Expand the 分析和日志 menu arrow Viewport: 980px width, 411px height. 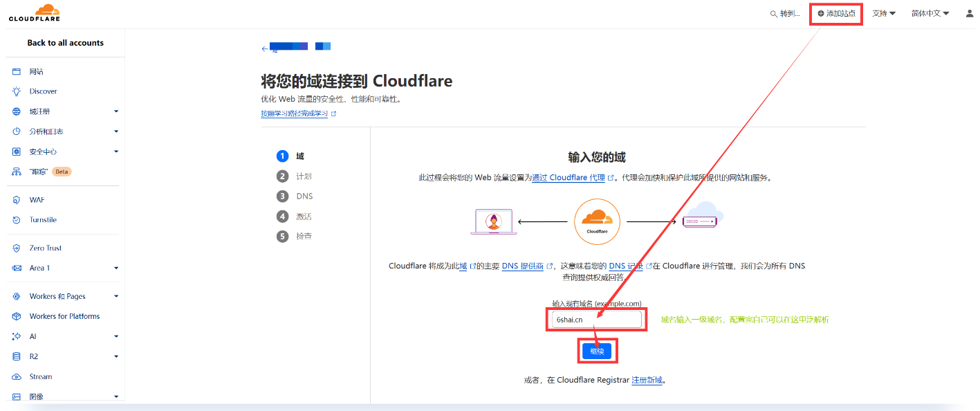point(116,131)
